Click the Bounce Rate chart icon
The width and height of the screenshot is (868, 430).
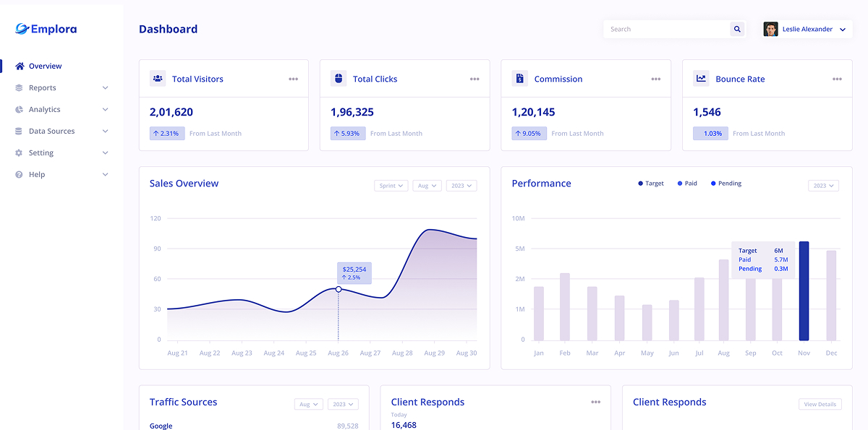tap(701, 78)
